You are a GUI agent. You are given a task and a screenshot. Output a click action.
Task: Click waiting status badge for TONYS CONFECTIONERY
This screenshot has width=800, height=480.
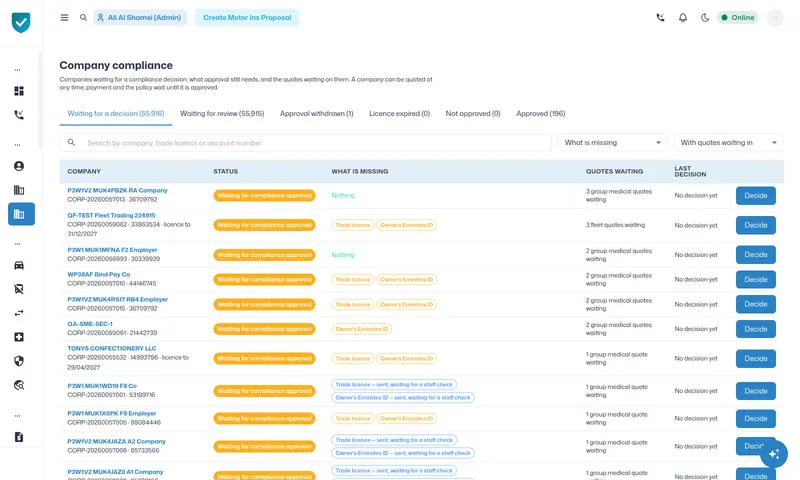pyautogui.click(x=264, y=359)
